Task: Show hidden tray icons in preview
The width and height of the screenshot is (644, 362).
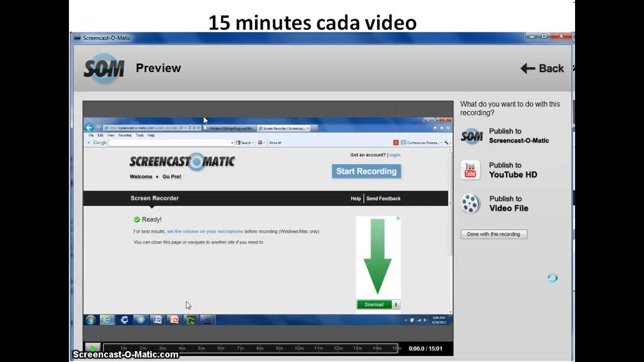Action: (406, 320)
